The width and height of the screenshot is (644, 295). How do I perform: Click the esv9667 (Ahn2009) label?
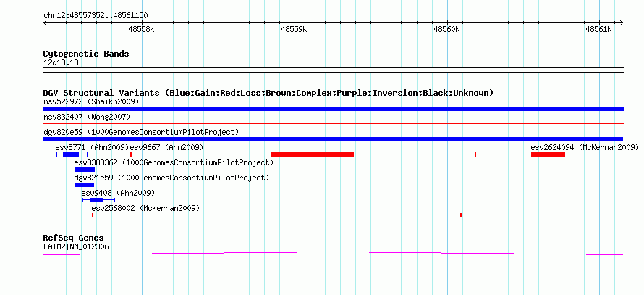[166, 147]
